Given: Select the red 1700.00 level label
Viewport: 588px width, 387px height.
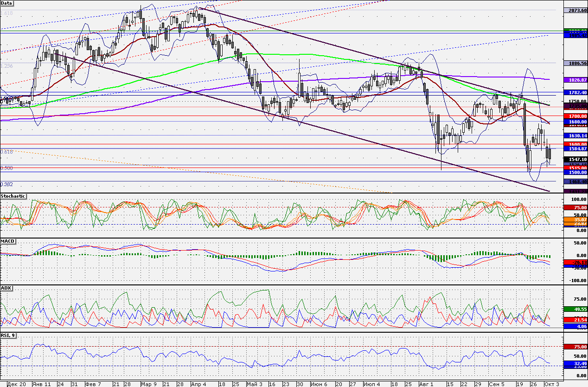Looking at the screenshot, I should point(575,116).
